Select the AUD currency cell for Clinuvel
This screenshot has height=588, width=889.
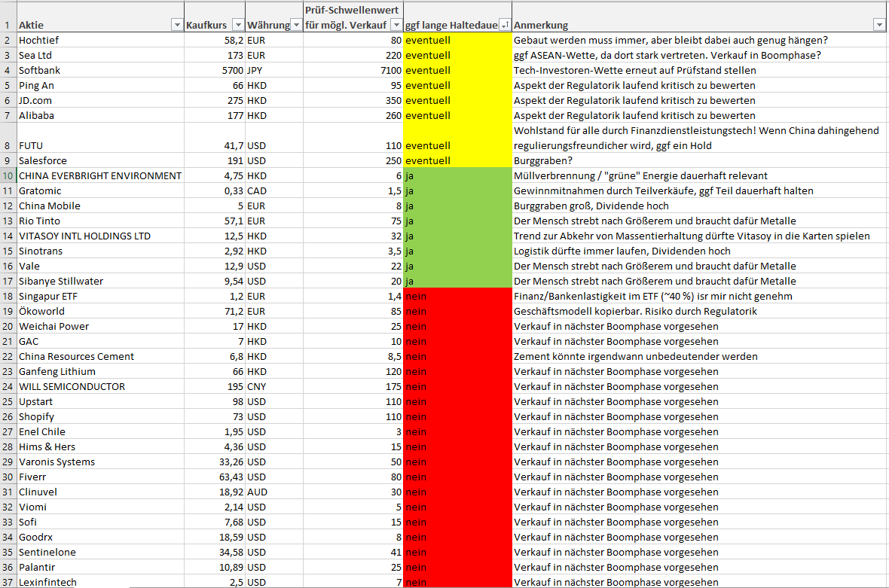tap(274, 492)
